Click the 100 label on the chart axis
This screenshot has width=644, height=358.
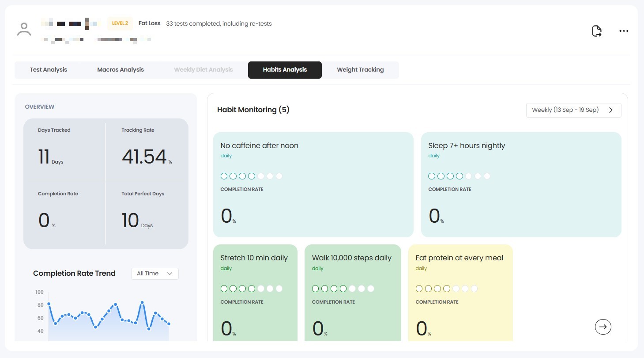tap(39, 292)
